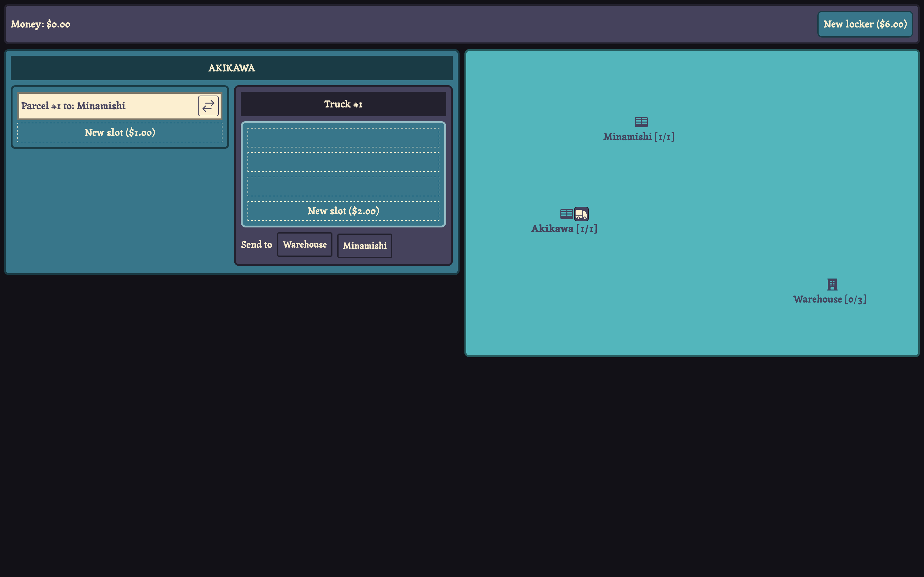The image size is (924, 577).
Task: Click the third empty truck slot
Action: pos(343,187)
